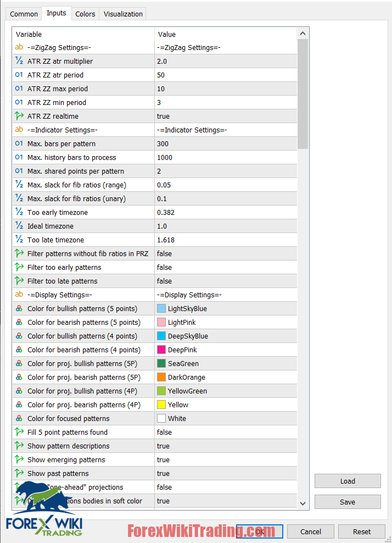Viewport: 392px width, 543px height.
Task: Click the value 50 for ATR ZZ atr period
Action: tap(161, 75)
